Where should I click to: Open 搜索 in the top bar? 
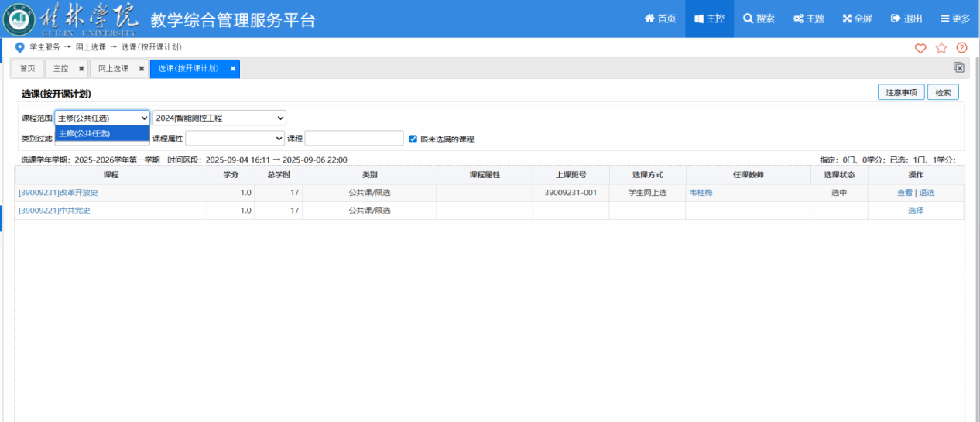tap(759, 19)
